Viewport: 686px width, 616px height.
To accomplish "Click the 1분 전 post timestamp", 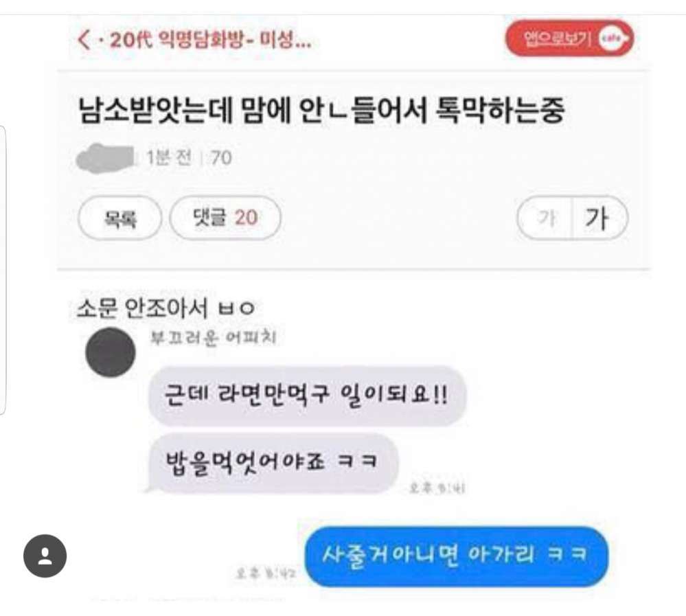I will pos(168,158).
